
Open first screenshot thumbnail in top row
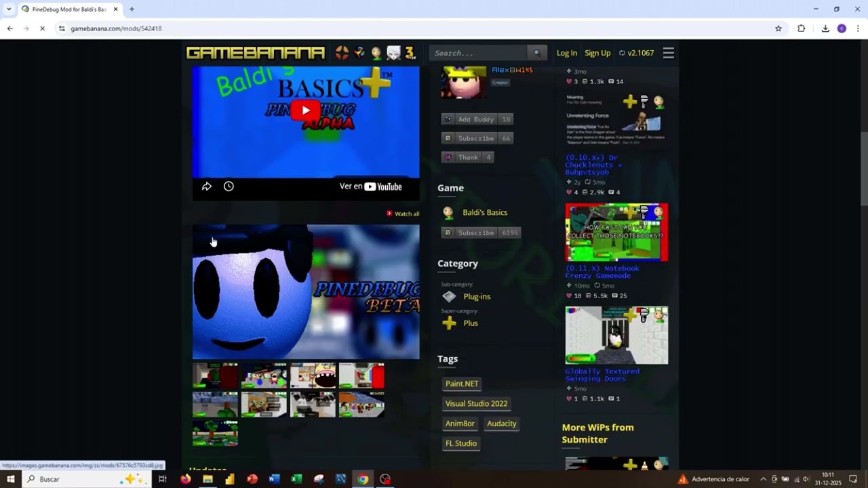coord(215,375)
